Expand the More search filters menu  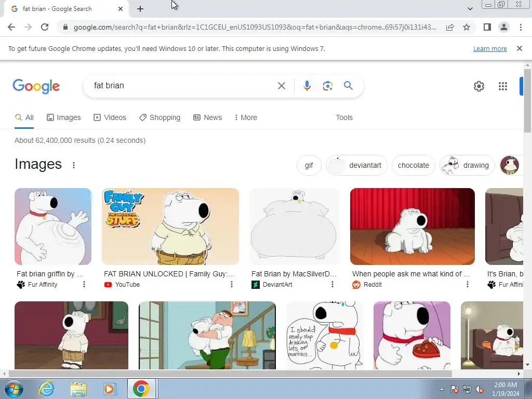[246, 118]
